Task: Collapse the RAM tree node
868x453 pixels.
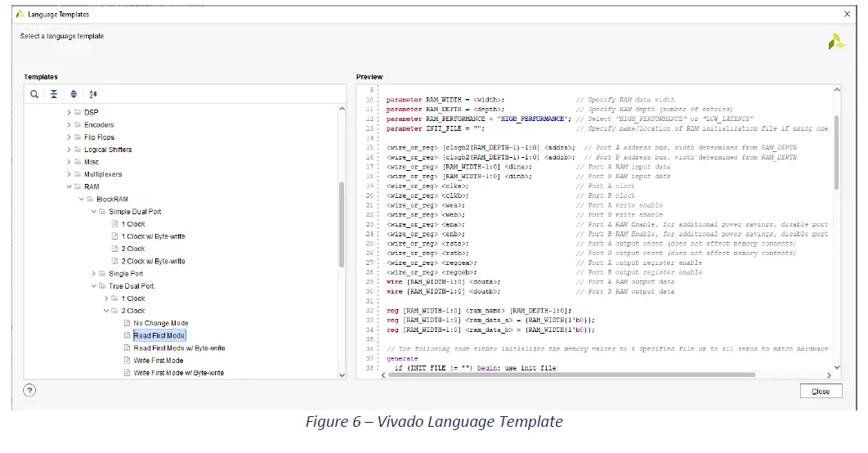Action: click(69, 186)
